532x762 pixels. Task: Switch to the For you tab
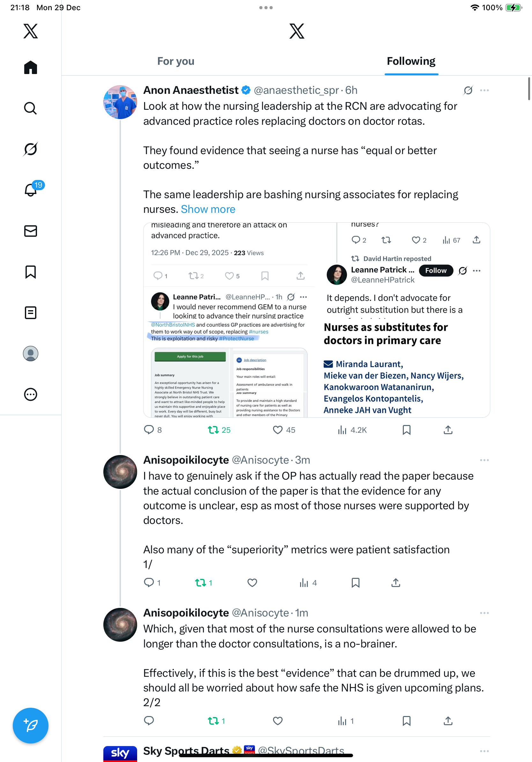coord(176,61)
